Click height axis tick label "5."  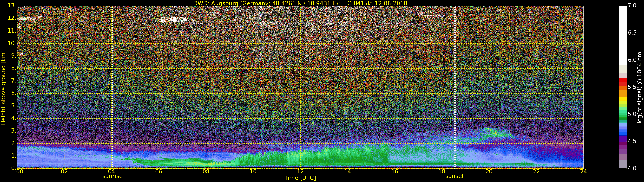(14, 106)
